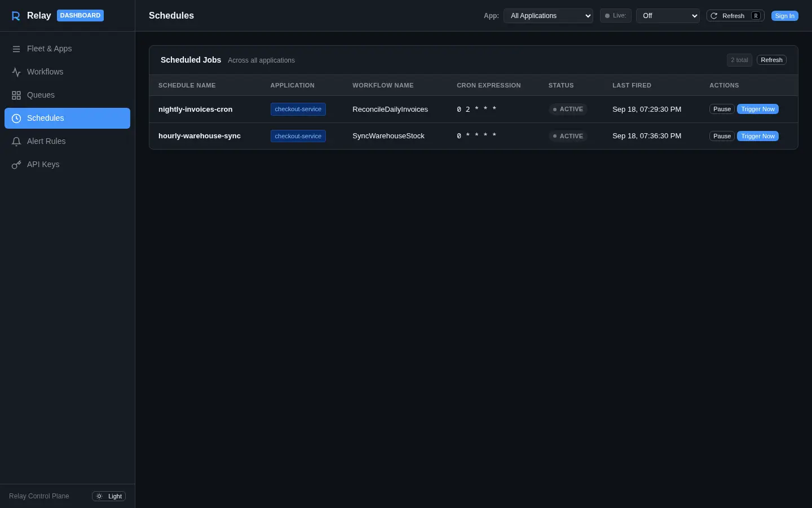Click the APPLICATION column header
This screenshot has height=508, width=812.
[293, 85]
